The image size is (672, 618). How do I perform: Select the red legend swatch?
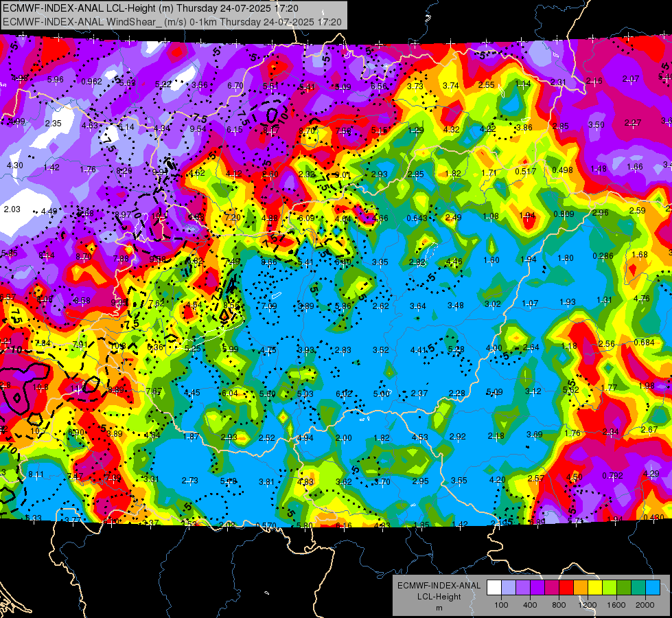coord(566,587)
